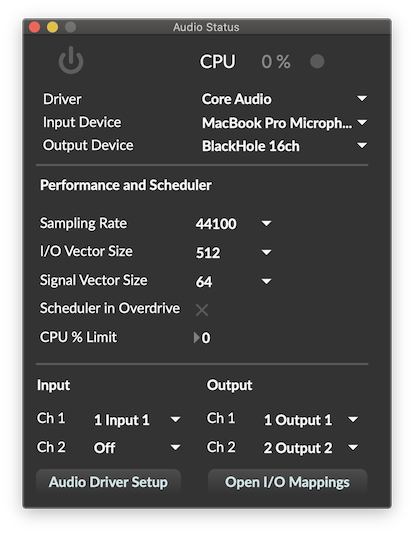Click the Audio Driver Setup button
Image resolution: width=414 pixels, height=535 pixels.
pos(108,482)
